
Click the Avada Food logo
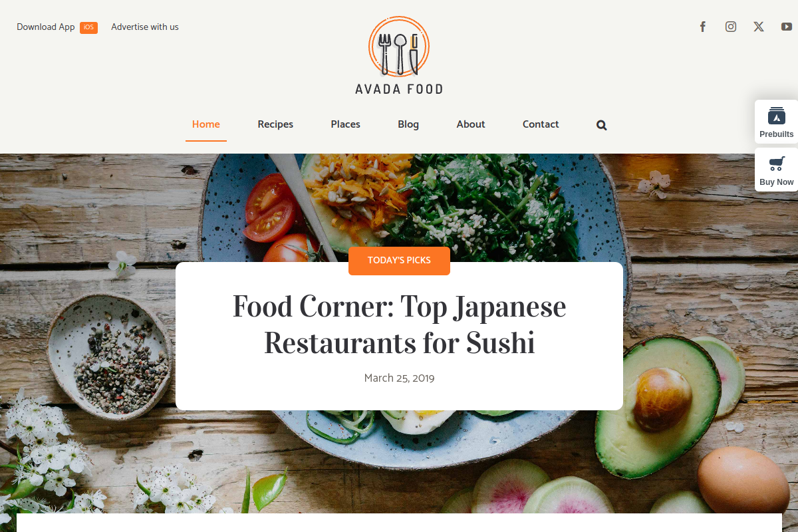coord(399,55)
